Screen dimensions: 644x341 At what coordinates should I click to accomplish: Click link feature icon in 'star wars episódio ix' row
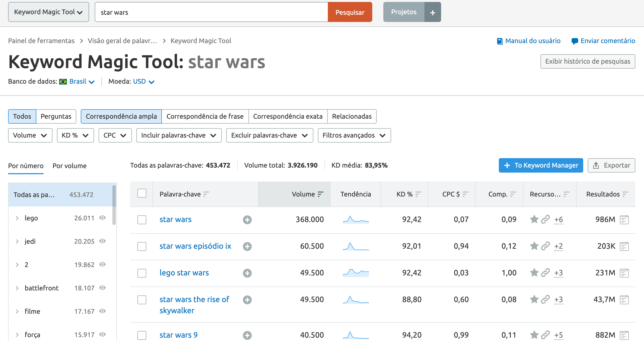click(x=545, y=246)
